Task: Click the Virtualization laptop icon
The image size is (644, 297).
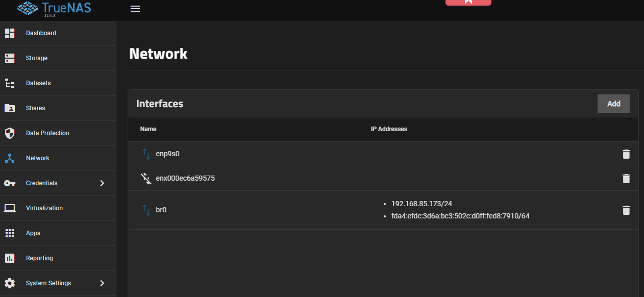Action: click(x=10, y=208)
